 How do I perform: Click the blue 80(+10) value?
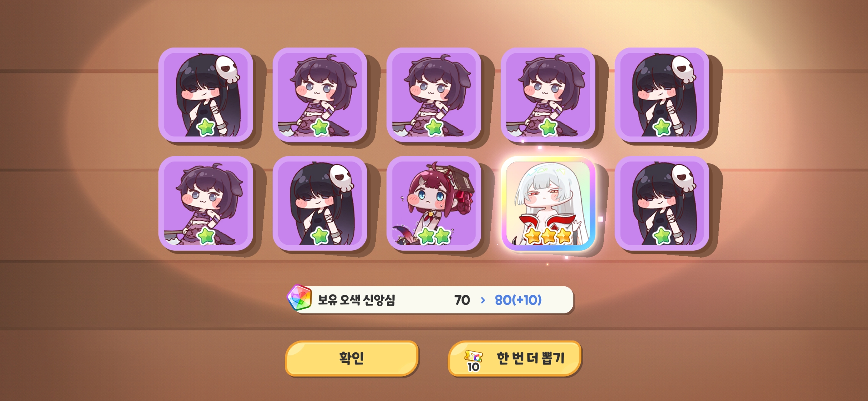518,300
